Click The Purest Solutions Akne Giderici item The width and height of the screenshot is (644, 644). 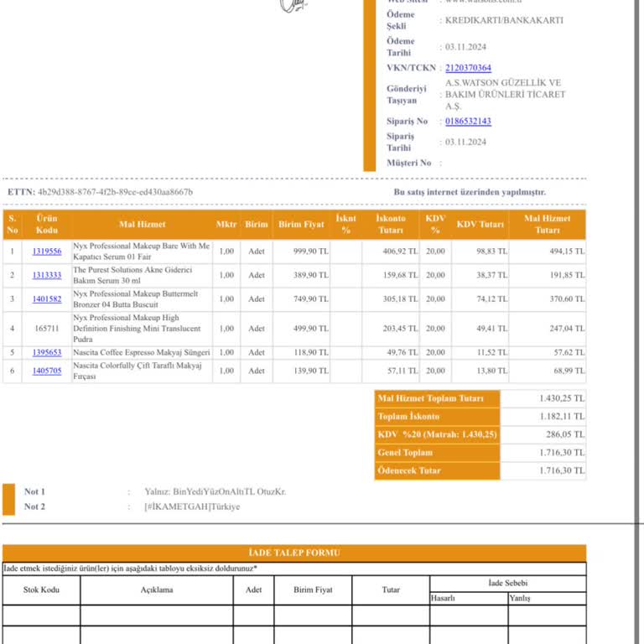click(132, 275)
